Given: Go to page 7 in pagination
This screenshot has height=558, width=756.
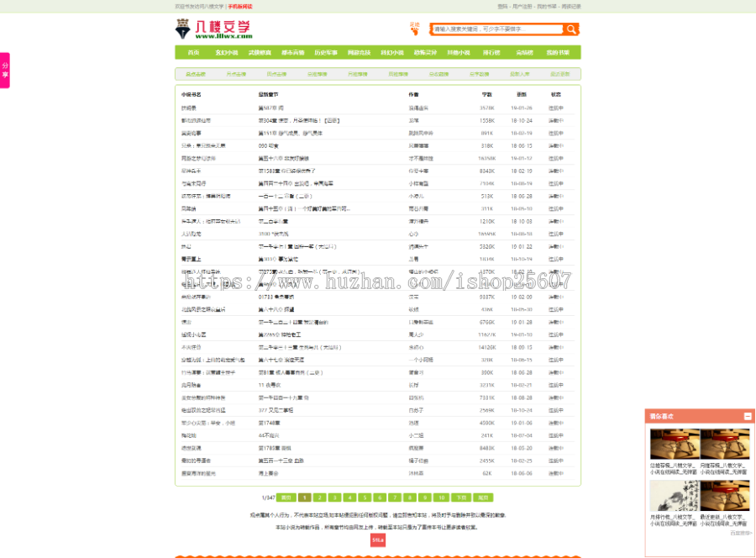Looking at the screenshot, I should coord(395,497).
